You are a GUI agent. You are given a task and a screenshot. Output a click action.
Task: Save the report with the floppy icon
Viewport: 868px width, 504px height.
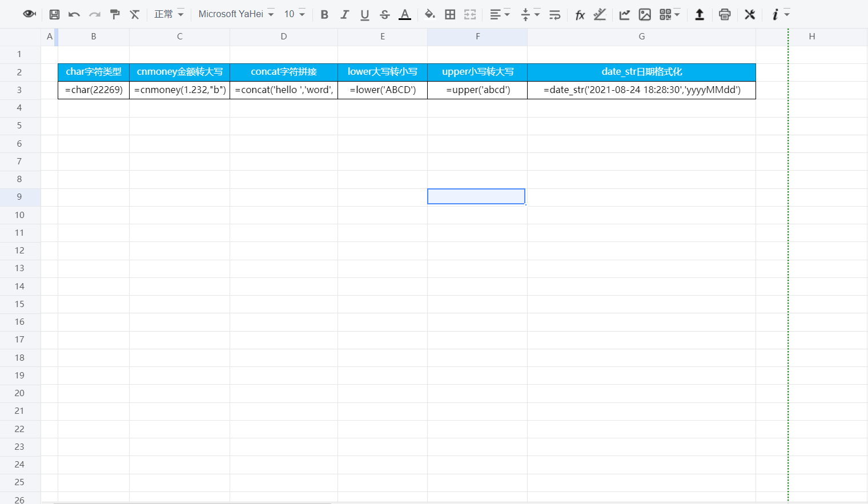(54, 14)
